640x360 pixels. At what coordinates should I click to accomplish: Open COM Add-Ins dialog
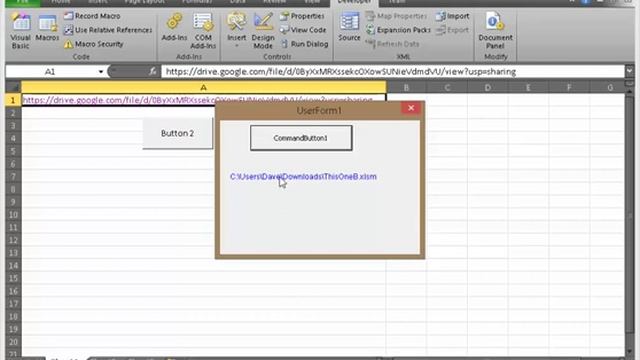pyautogui.click(x=203, y=31)
